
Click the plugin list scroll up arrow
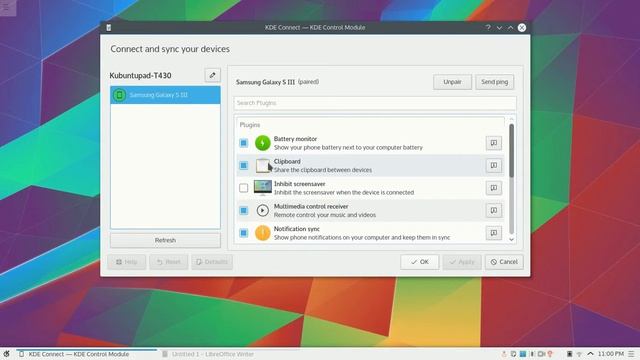point(511,119)
